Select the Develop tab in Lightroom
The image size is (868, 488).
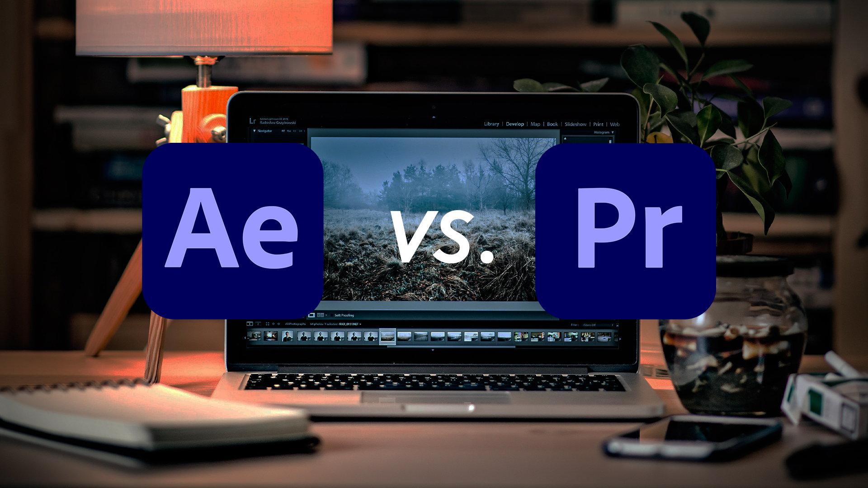514,123
